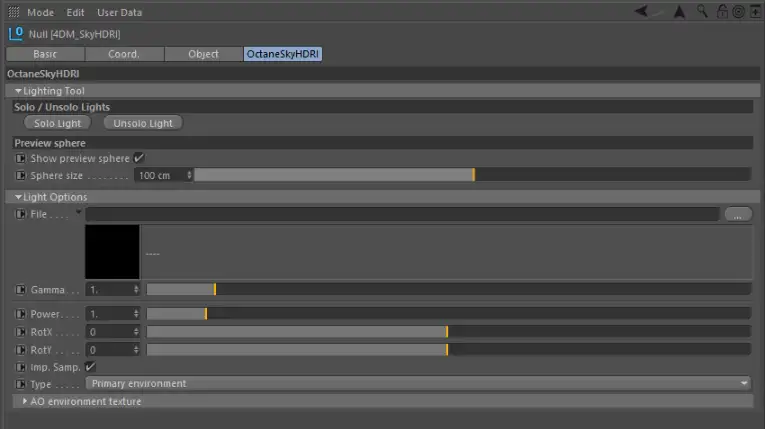The width and height of the screenshot is (765, 429).
Task: Click the Sphere size slider
Action: 472,175
